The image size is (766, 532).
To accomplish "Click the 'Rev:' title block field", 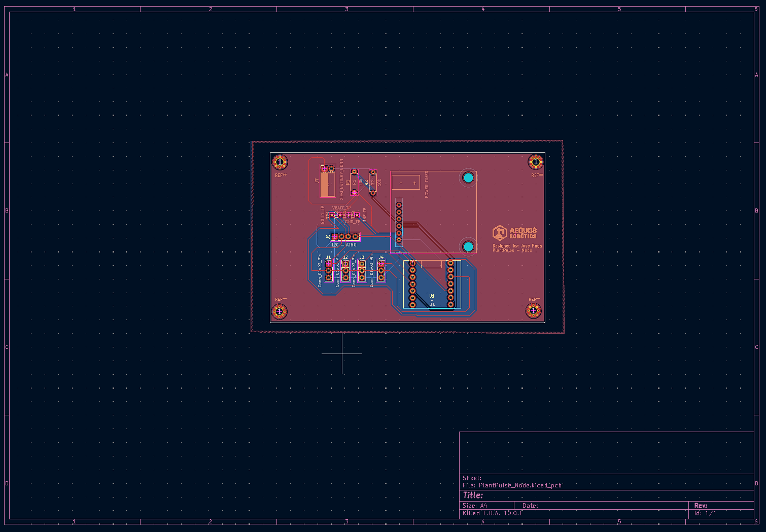I will point(701,506).
